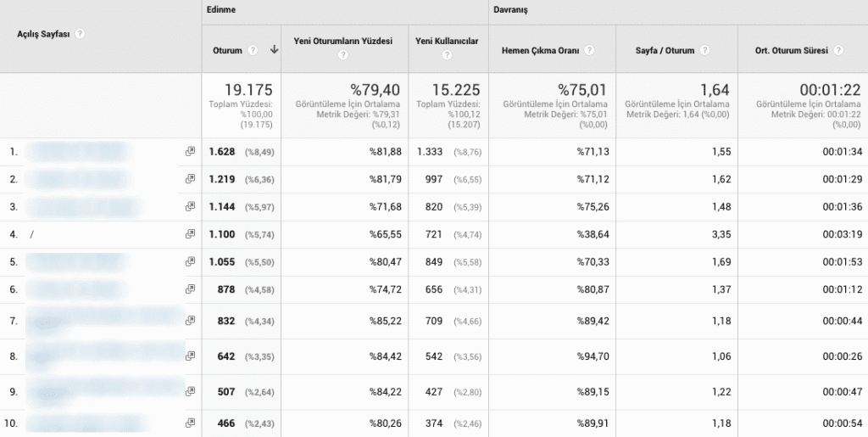Screen dimensions: 868x437
Task: Click help icon beside Sayfa / Oturum
Action: click(x=704, y=51)
